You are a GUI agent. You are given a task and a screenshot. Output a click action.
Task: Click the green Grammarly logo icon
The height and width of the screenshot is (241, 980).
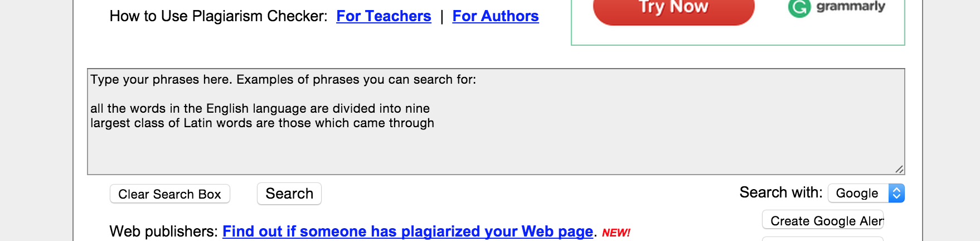[x=799, y=8]
